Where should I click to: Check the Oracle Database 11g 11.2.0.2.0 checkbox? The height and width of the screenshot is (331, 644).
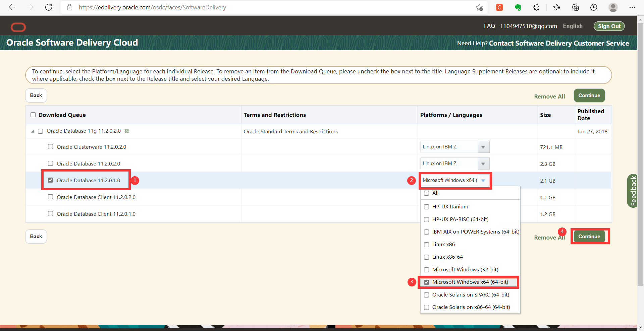click(x=41, y=131)
